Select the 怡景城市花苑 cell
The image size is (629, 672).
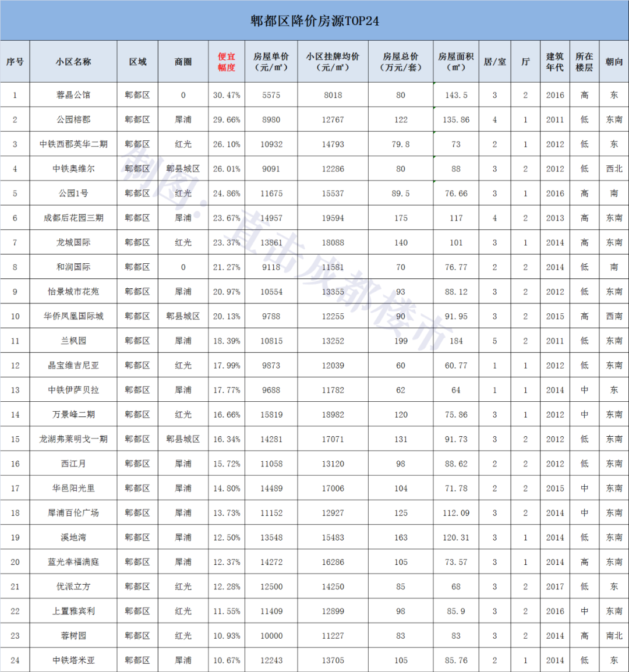[73, 291]
